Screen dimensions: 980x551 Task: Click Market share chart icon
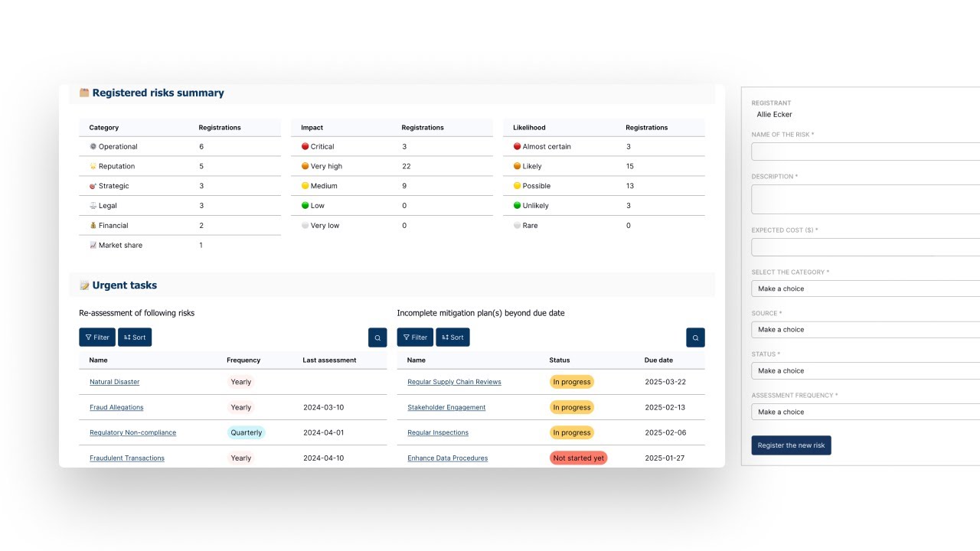tap(93, 246)
